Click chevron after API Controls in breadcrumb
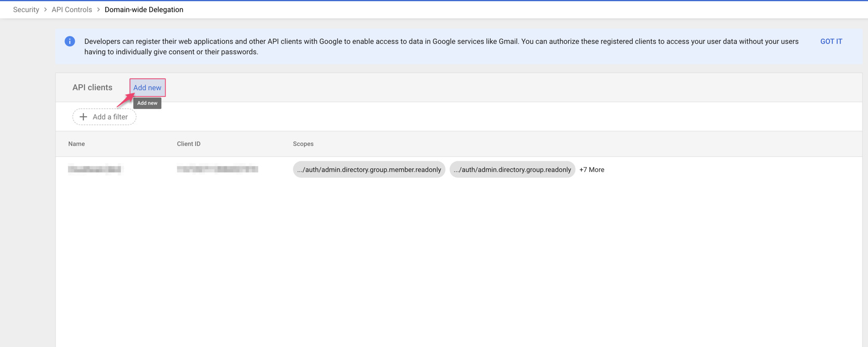 click(98, 10)
